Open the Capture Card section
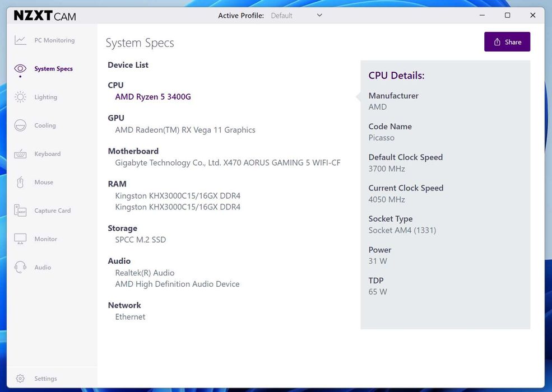Viewport: 552px width, 392px height. 53,211
